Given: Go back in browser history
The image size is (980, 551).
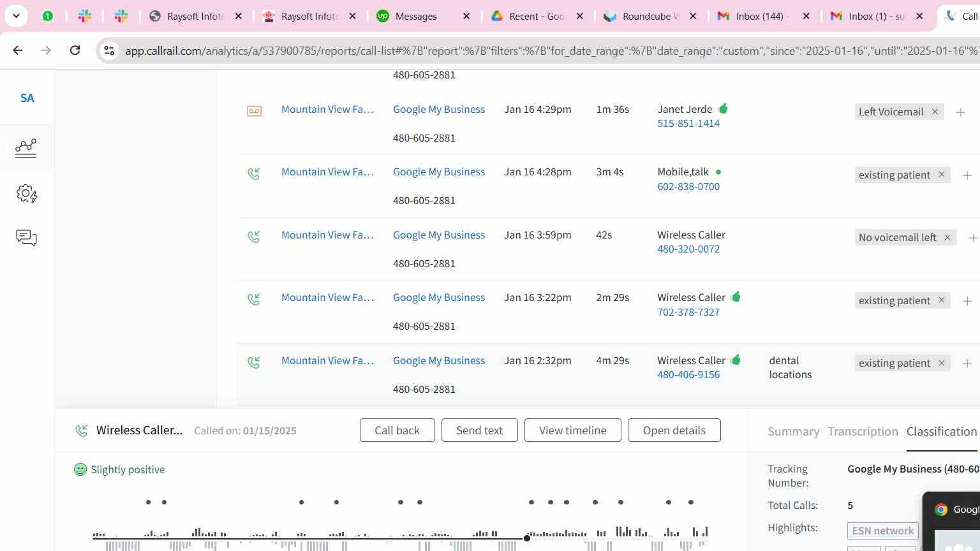Looking at the screenshot, I should click(x=17, y=50).
